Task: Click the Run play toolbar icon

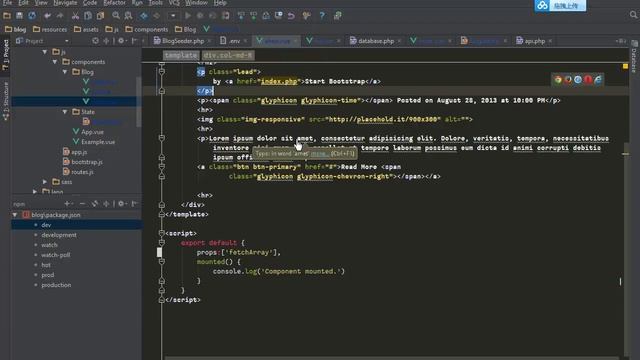Action: [188, 16]
